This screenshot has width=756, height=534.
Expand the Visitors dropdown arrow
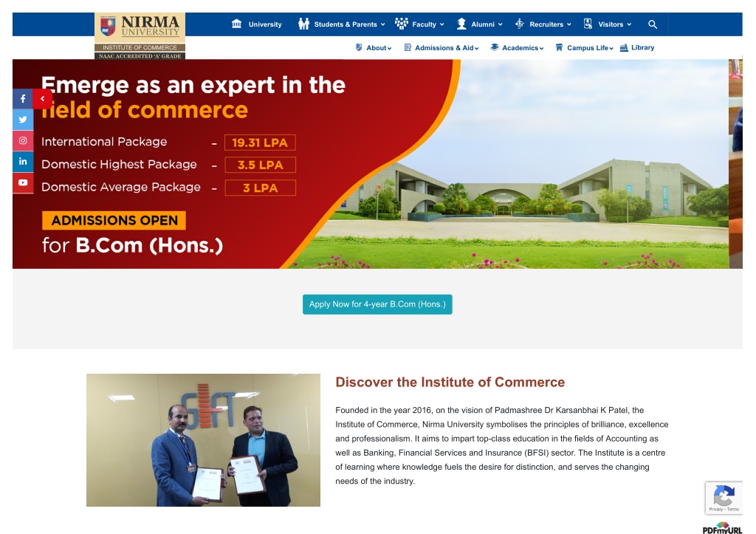point(629,24)
